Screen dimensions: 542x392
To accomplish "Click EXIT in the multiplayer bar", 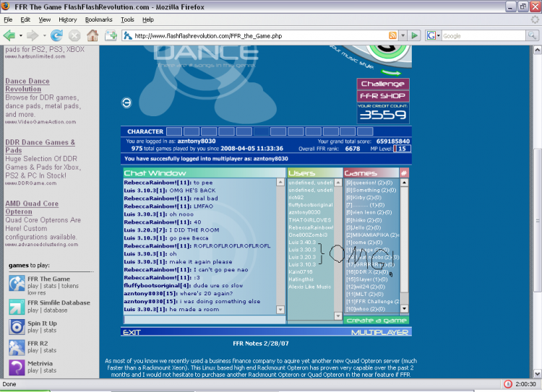I will click(132, 332).
